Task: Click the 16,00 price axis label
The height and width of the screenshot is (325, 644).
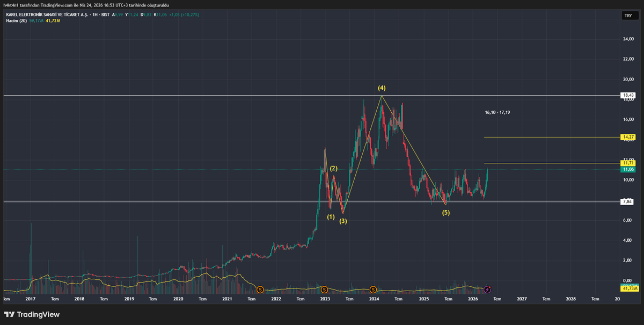Action: click(x=628, y=120)
